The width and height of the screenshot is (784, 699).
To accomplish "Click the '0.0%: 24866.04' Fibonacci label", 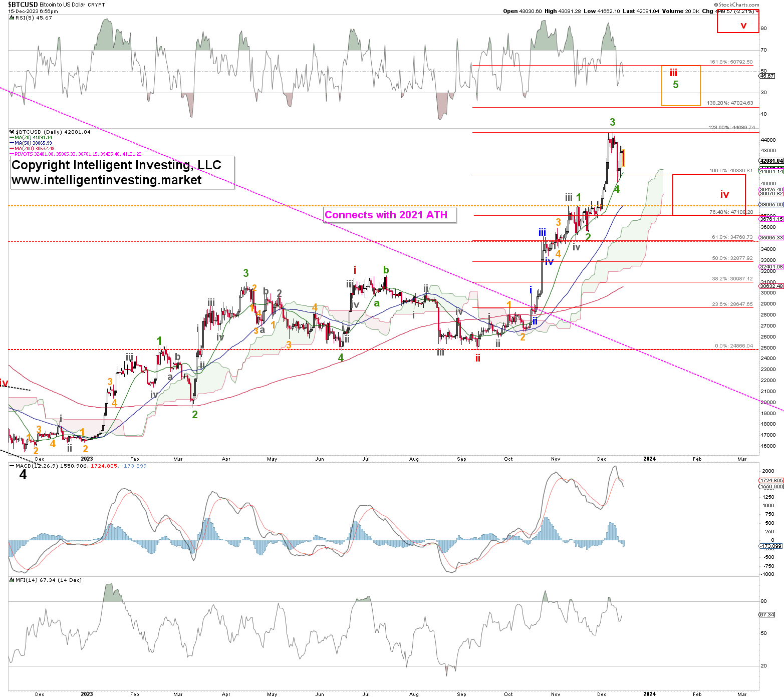I will click(x=733, y=346).
